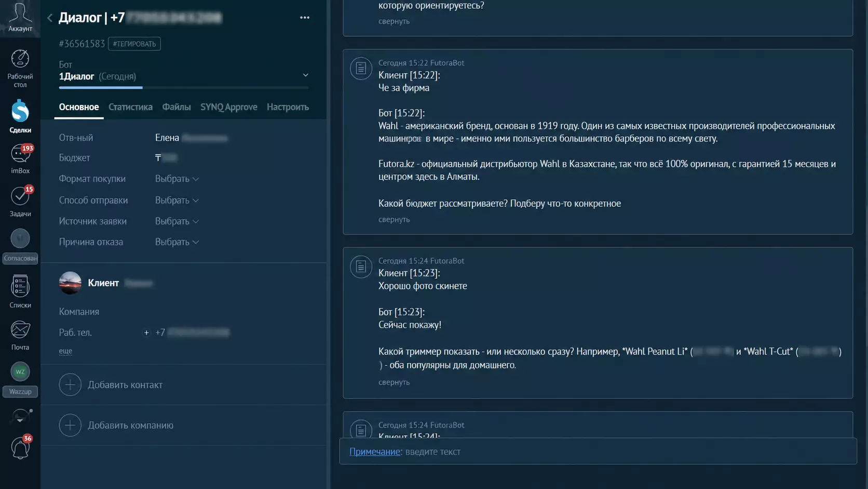Open Формат покупки Выбрать dropdown
Viewport: 868px width, 489px height.
(177, 179)
